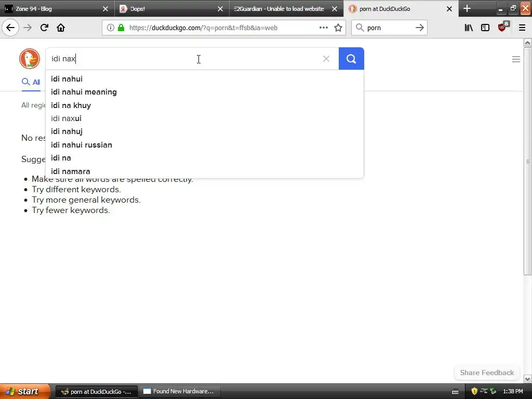Click the green padlock security icon
Viewport: 532px width, 399px height.
(x=121, y=28)
